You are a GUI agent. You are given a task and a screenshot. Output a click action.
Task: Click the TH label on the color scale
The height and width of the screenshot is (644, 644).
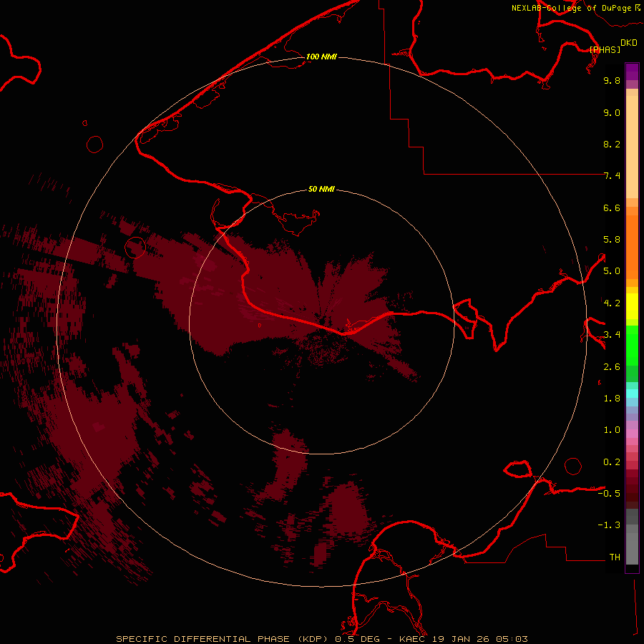615,557
